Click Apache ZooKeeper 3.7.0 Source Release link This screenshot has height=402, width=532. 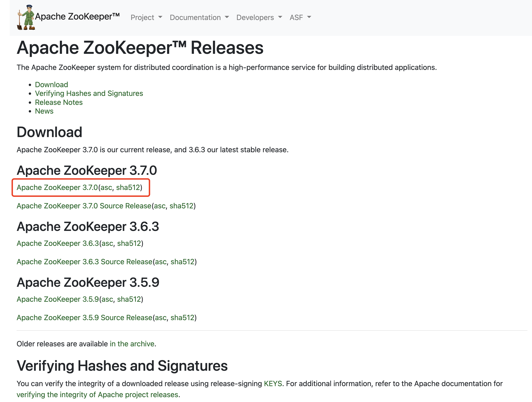[x=84, y=206]
